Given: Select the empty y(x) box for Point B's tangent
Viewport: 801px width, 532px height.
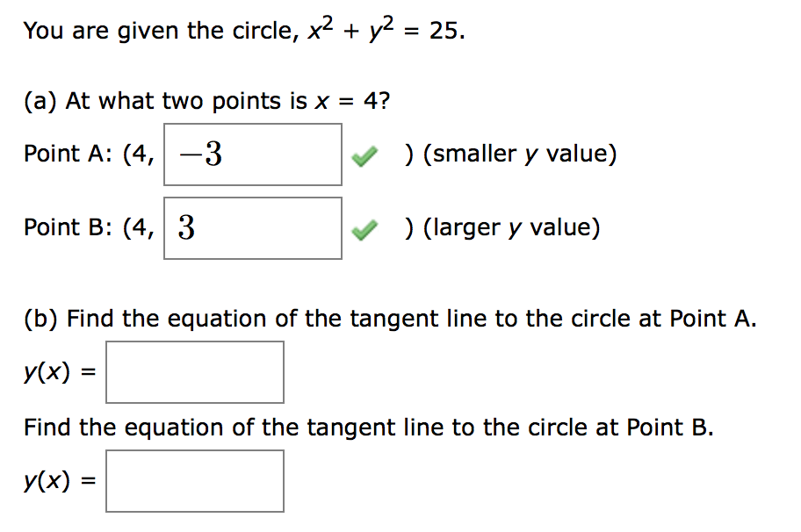Looking at the screenshot, I should (x=195, y=480).
